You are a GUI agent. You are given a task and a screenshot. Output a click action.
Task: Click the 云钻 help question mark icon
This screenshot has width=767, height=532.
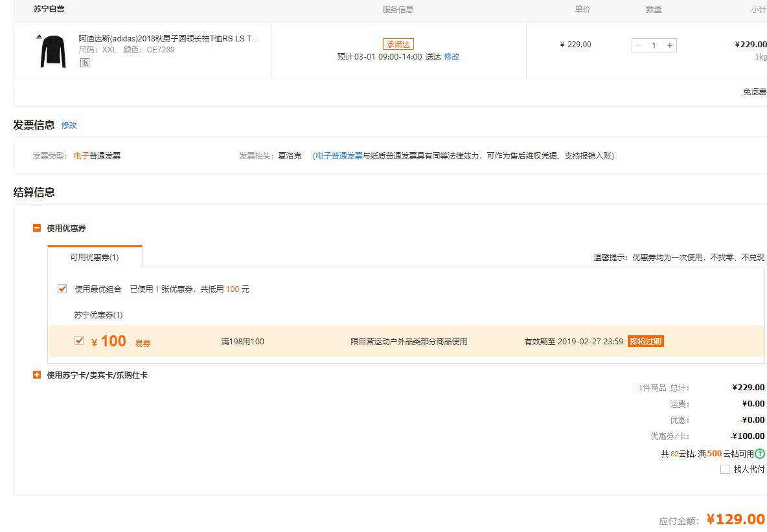(x=759, y=453)
